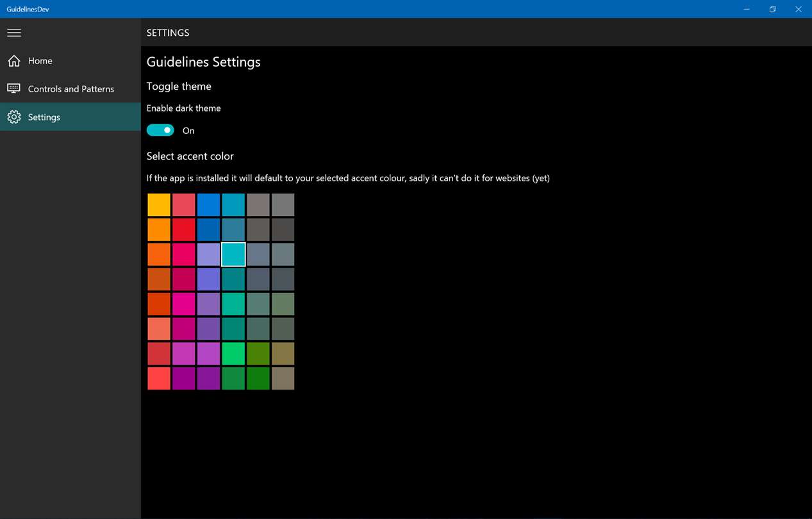Pick the yellow accent swatch in top row
The image size is (812, 519).
(159, 205)
